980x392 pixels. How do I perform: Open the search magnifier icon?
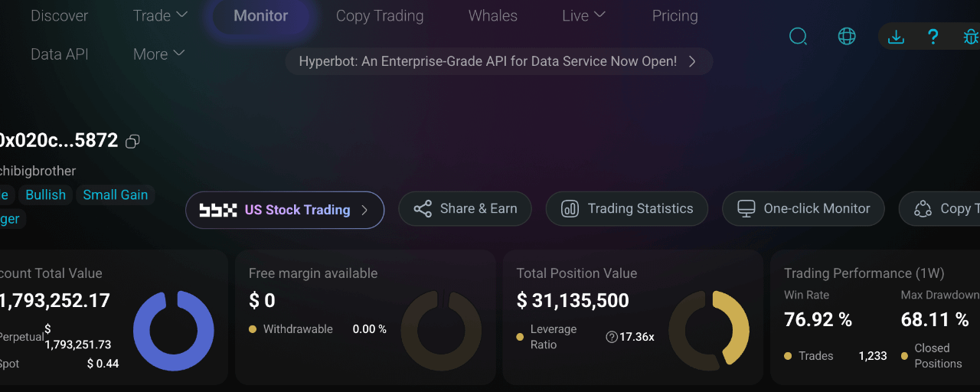coord(798,36)
